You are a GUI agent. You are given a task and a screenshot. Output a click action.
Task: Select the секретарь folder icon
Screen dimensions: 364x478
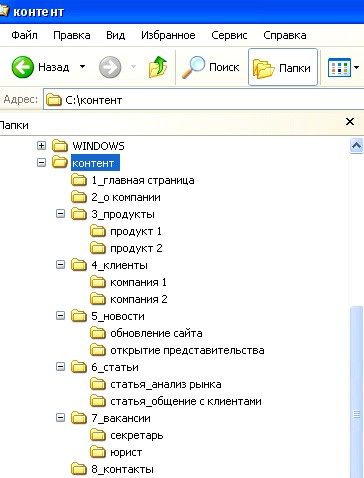pyautogui.click(x=98, y=435)
